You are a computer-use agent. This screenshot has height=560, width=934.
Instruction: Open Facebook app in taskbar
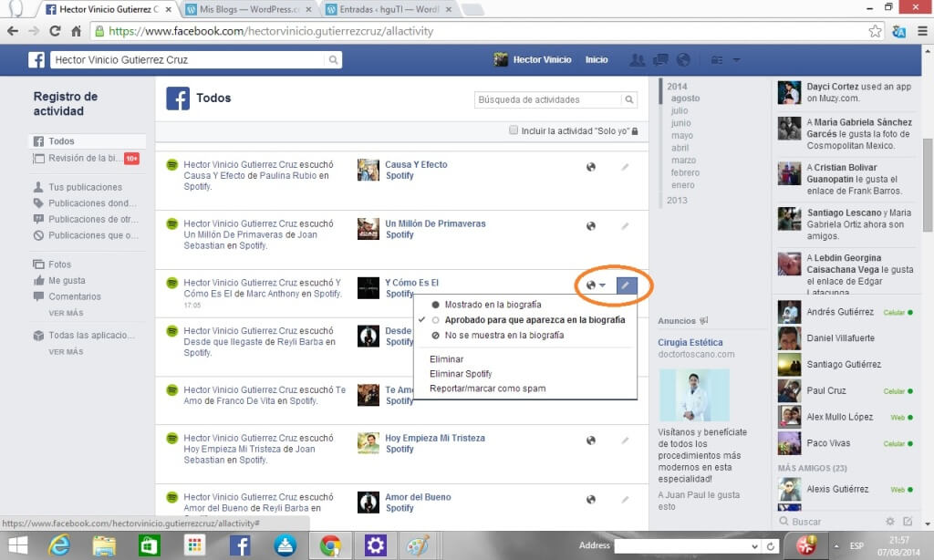pyautogui.click(x=240, y=545)
